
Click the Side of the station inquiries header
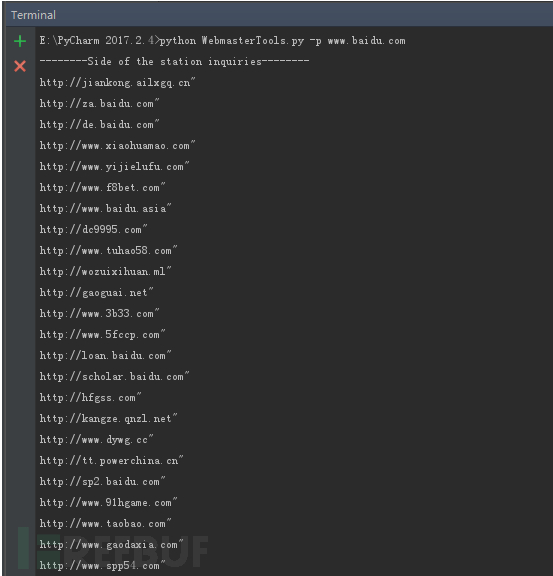point(175,61)
